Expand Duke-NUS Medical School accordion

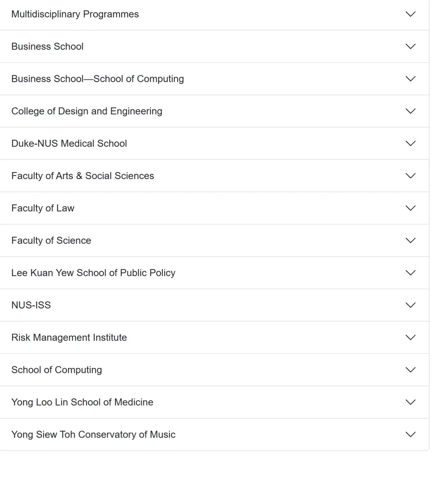click(214, 143)
